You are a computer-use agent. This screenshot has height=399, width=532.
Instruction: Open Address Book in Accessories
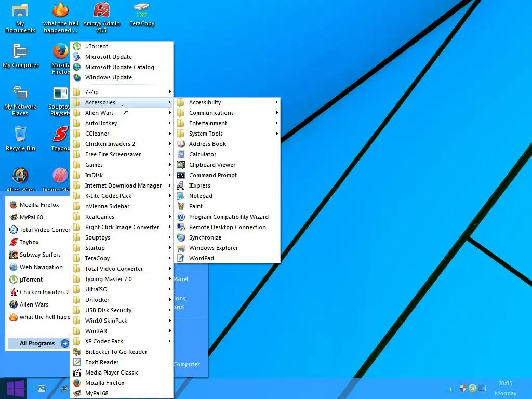(227, 144)
